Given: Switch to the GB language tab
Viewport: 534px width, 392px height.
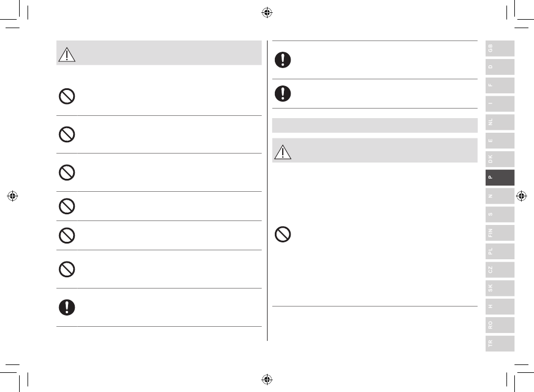Looking at the screenshot, I should [x=500, y=48].
